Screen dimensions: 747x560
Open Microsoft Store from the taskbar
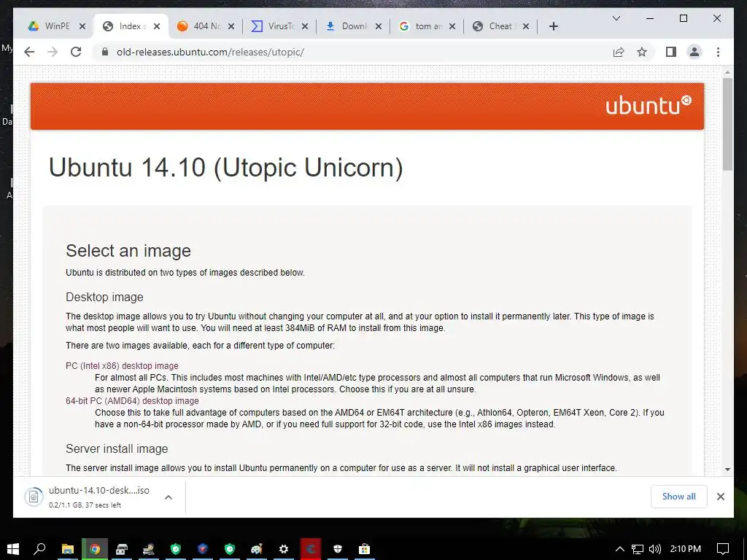tap(365, 549)
